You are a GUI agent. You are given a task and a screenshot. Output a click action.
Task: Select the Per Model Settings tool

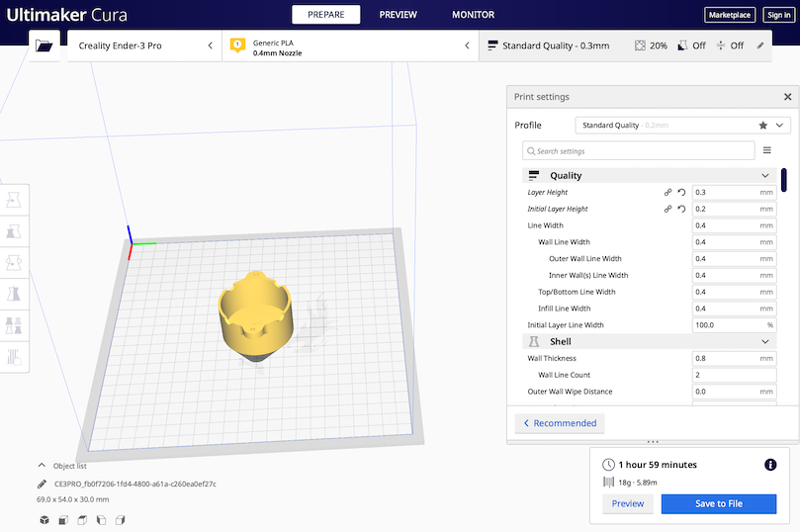(14, 325)
